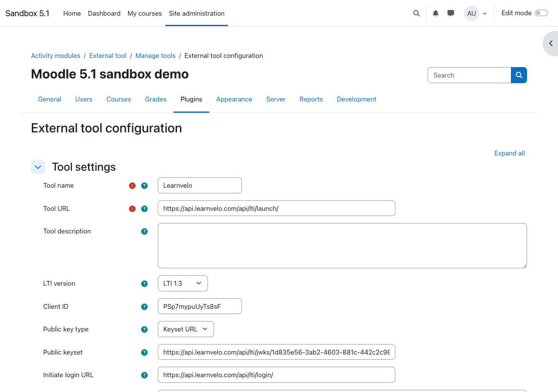Viewport: 558px width, 392px height.
Task: Open the notifications bell
Action: tap(436, 13)
